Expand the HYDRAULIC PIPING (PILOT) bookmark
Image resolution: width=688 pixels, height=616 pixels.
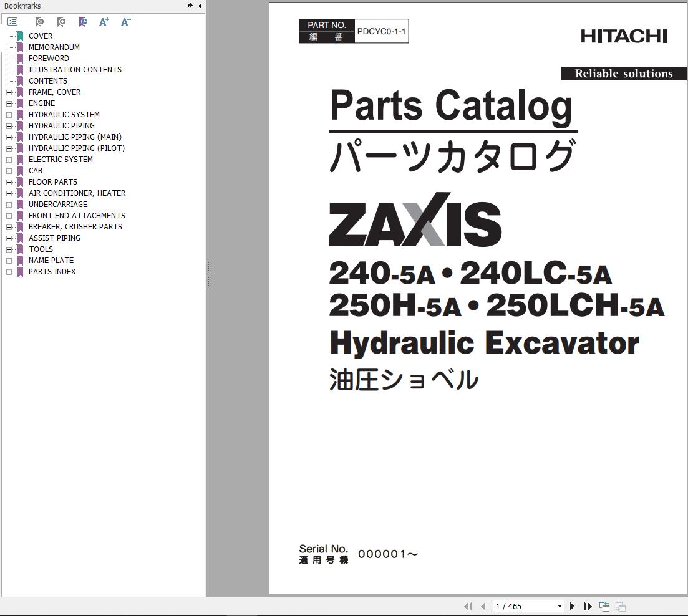[9, 148]
